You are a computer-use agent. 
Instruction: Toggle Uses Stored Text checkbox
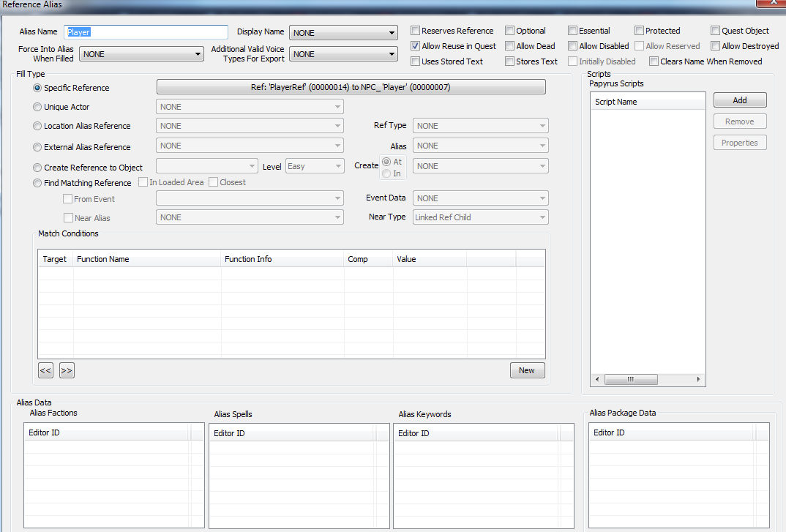(415, 61)
